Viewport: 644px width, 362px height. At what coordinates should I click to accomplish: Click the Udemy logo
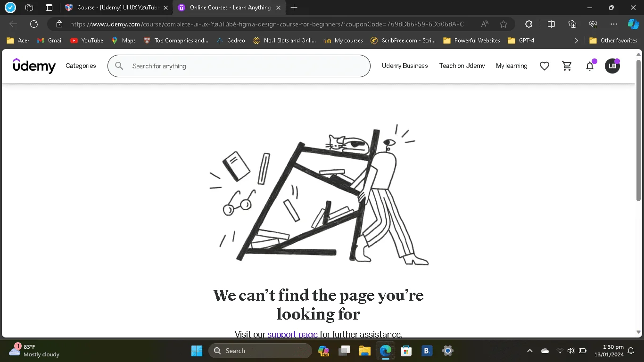coord(34,66)
